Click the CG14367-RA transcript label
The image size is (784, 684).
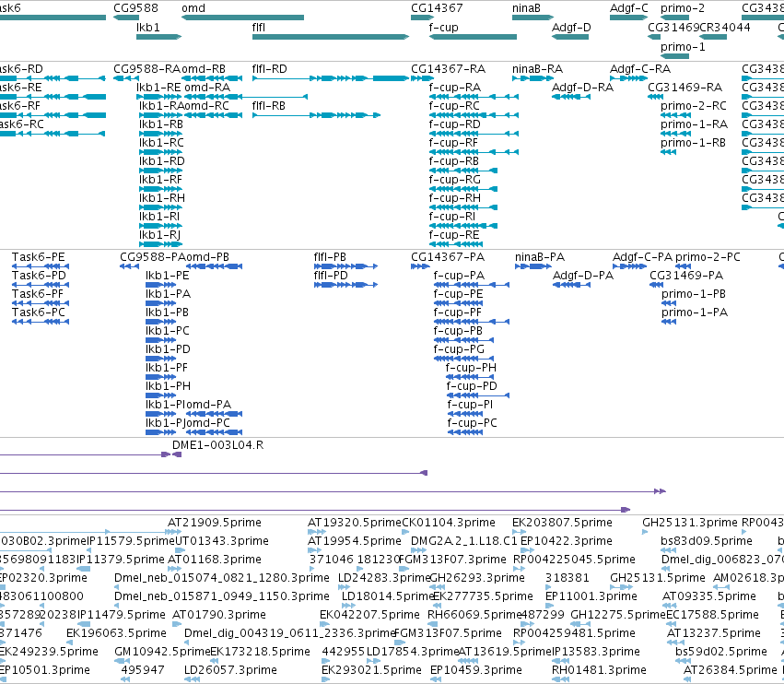[448, 68]
